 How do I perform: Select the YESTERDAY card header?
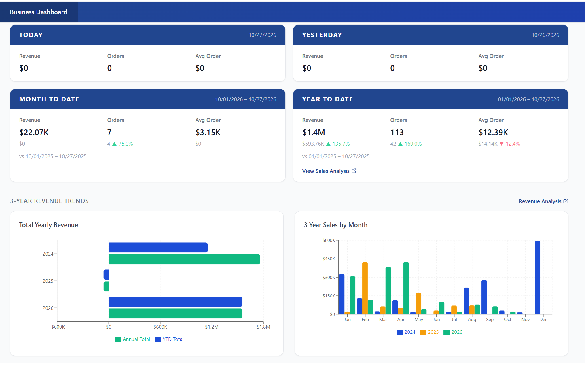pos(430,35)
